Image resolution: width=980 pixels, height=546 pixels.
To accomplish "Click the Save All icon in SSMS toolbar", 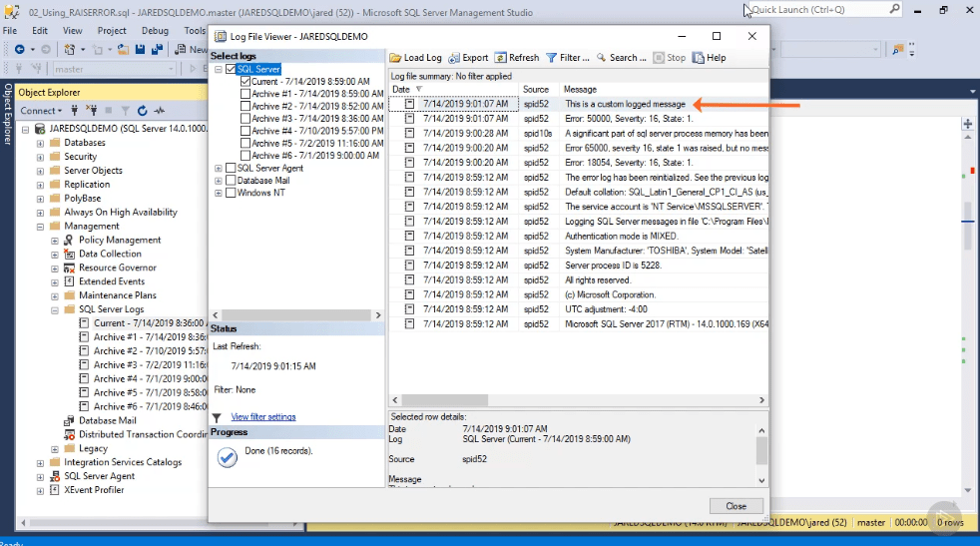I will 157,49.
